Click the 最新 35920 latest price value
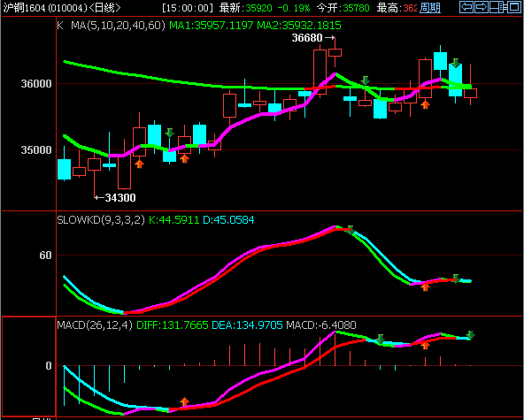The image size is (524, 420). tap(258, 8)
